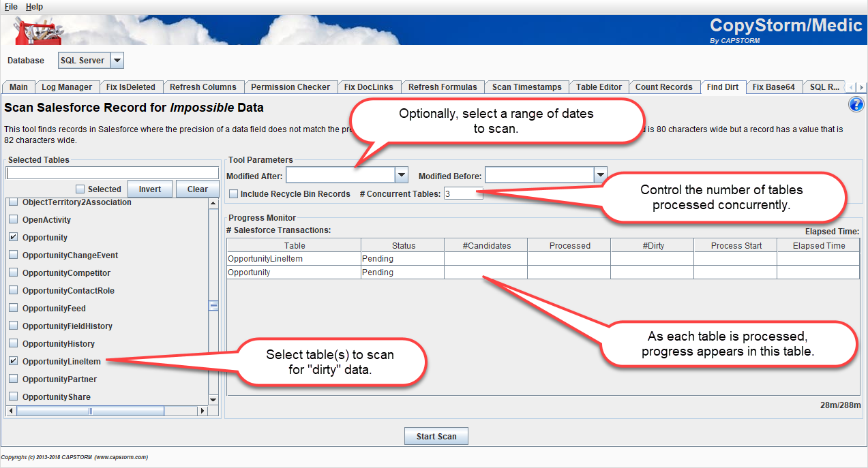
Task: Click the Status column header
Action: pos(404,246)
